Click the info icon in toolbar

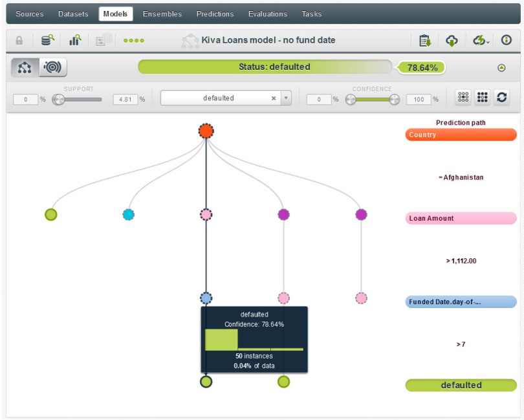point(507,40)
